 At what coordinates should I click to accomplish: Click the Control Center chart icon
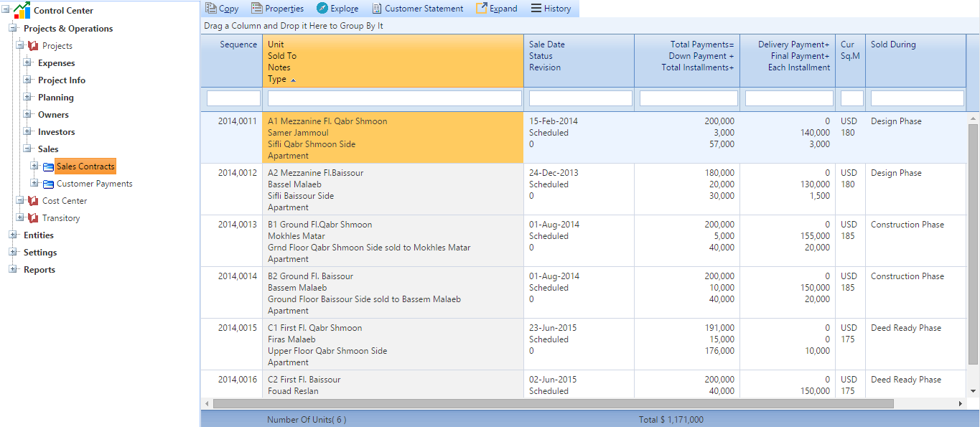click(22, 10)
